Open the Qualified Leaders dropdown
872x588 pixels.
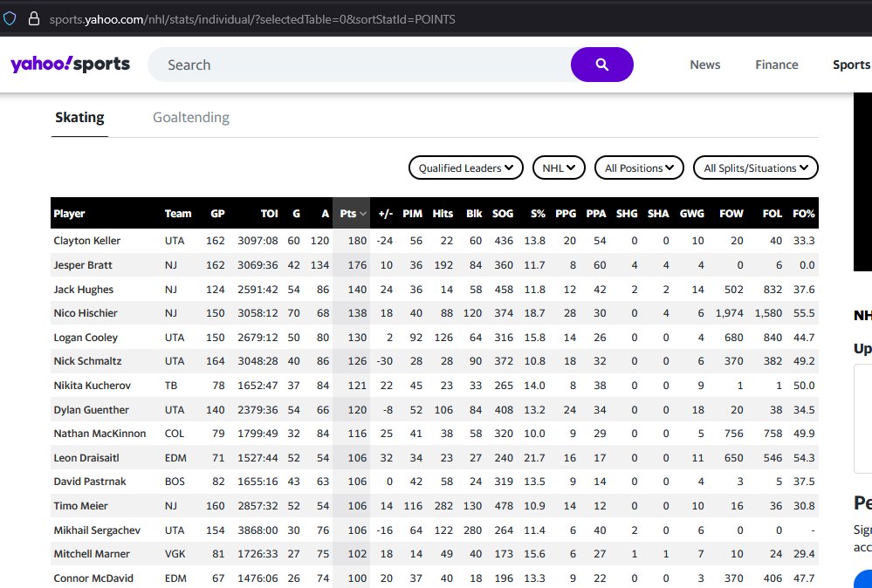point(465,168)
